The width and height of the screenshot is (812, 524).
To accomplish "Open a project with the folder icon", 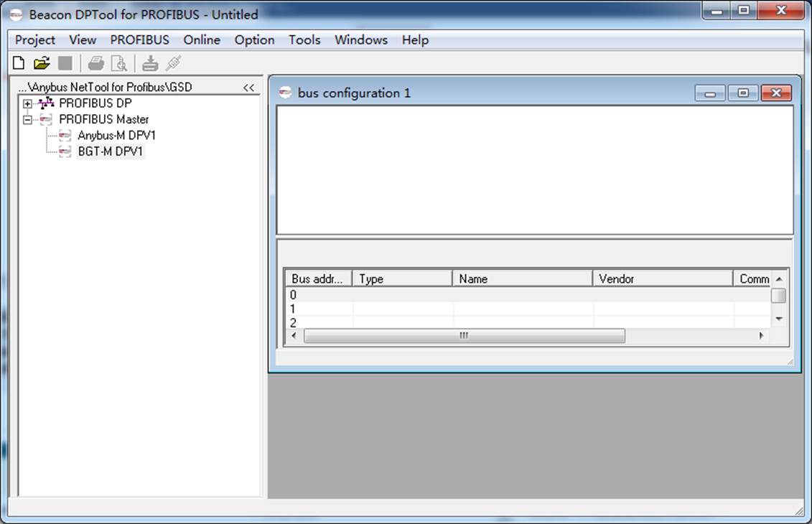I will coord(42,63).
